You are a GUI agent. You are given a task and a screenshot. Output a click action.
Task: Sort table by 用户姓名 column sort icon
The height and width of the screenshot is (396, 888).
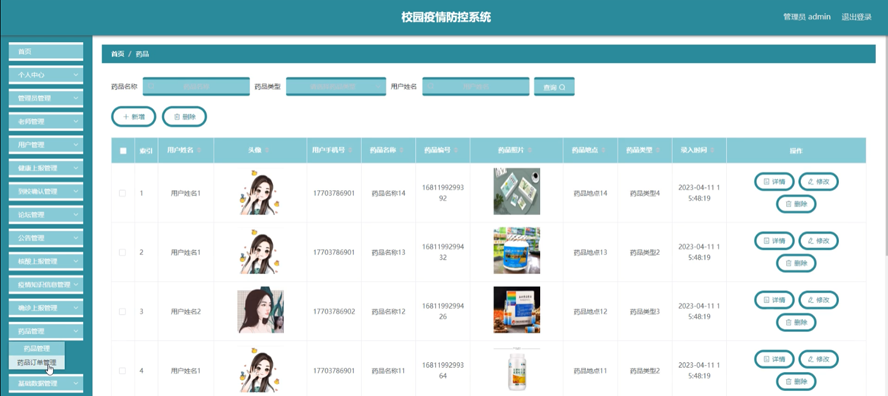pyautogui.click(x=199, y=151)
